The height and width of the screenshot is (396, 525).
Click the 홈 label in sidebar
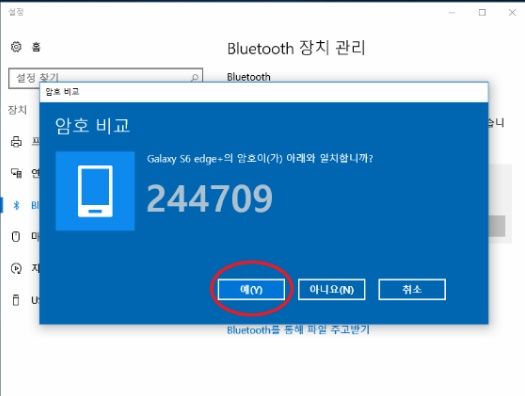click(x=36, y=47)
